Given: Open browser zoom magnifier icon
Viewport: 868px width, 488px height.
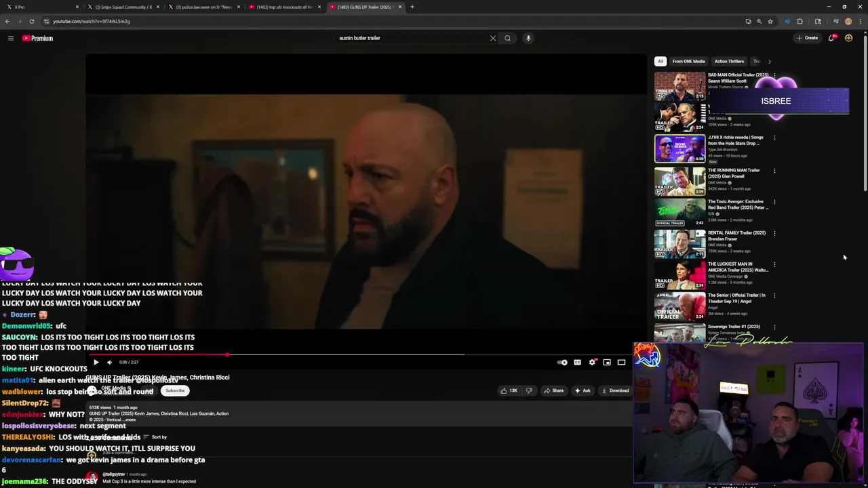Looking at the screenshot, I should click(759, 21).
